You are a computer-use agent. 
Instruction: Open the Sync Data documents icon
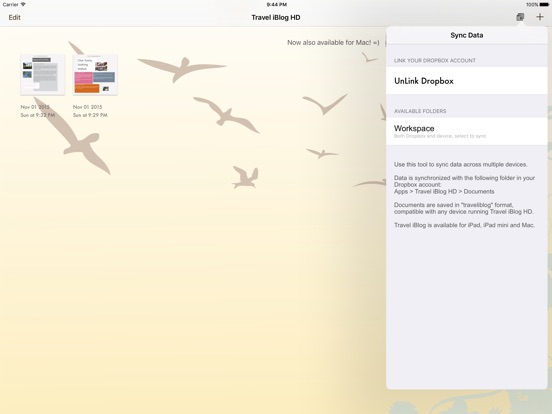[520, 17]
